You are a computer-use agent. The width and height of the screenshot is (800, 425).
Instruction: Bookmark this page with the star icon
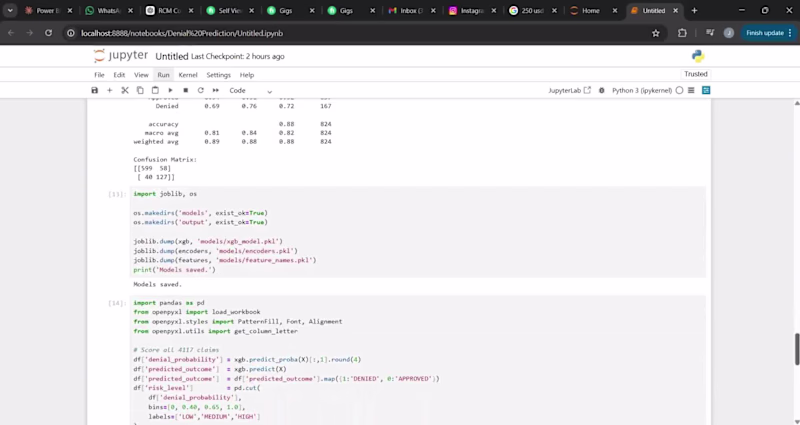655,32
